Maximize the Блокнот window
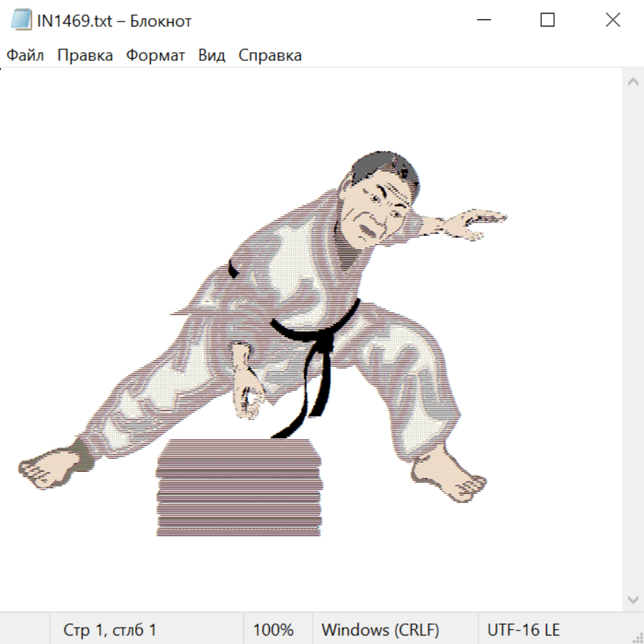The image size is (644, 644). (x=547, y=20)
